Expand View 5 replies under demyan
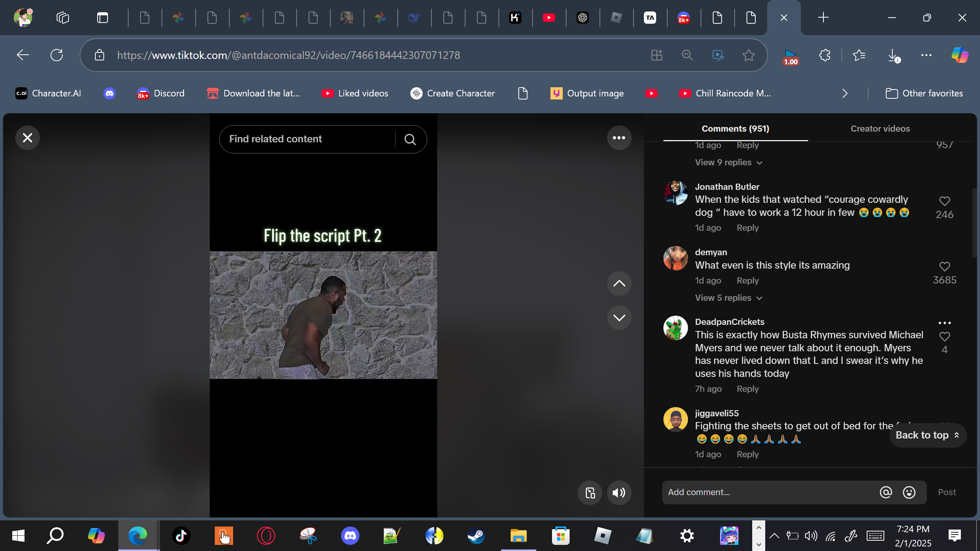This screenshot has height=551, width=980. point(728,298)
